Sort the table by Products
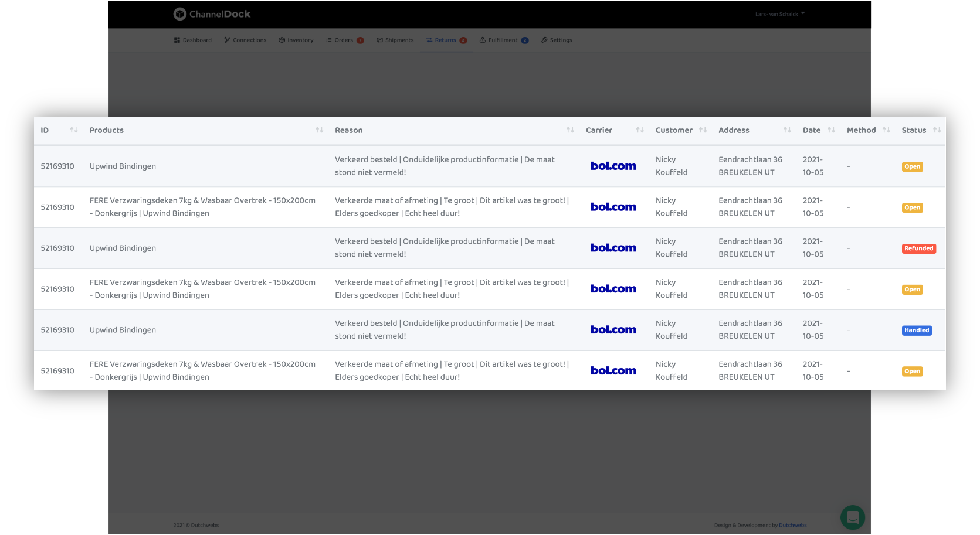This screenshot has width=980, height=535. coord(320,130)
